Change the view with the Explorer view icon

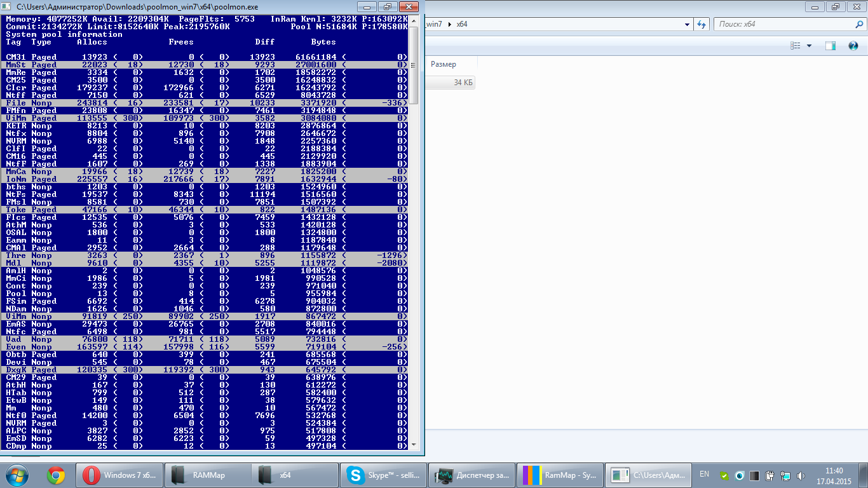[x=796, y=46]
